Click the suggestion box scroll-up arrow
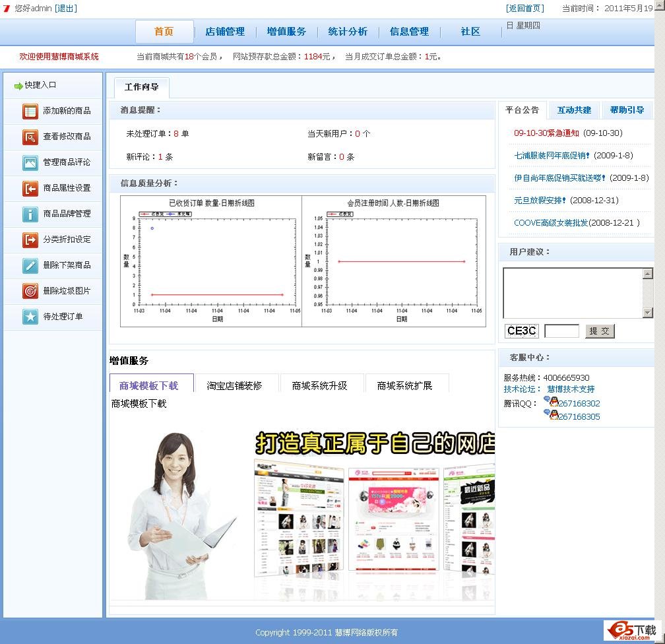Screen dimensions: 665x644 pyautogui.click(x=648, y=274)
